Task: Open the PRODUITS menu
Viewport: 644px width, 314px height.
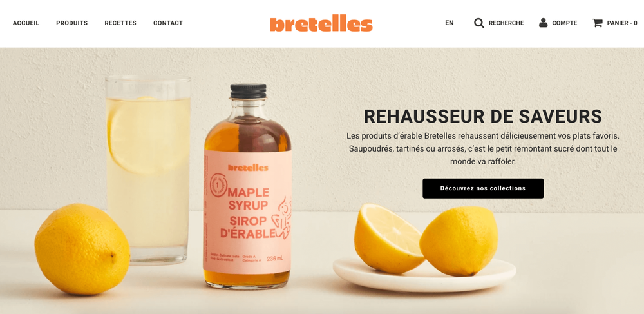Action: click(72, 23)
